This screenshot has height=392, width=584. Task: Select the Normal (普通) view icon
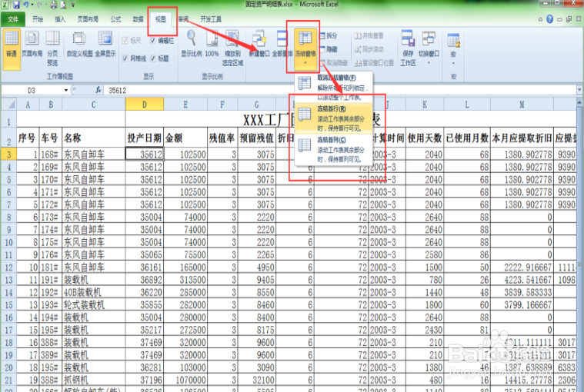[12, 48]
